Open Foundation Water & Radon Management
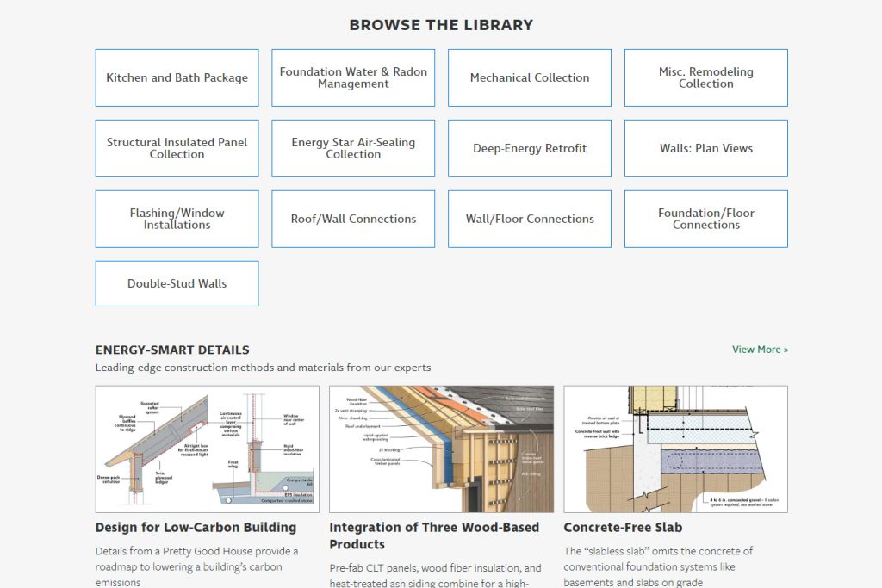The width and height of the screenshot is (882, 588). 353,77
